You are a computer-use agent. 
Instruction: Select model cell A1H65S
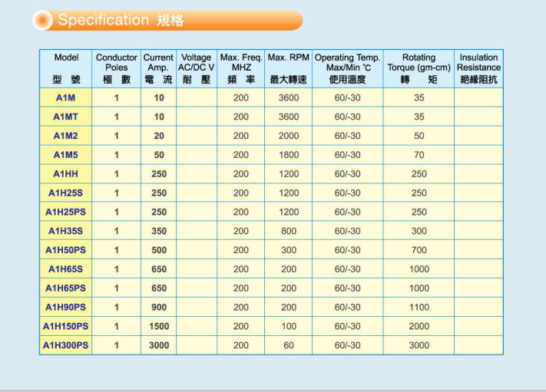[66, 269]
